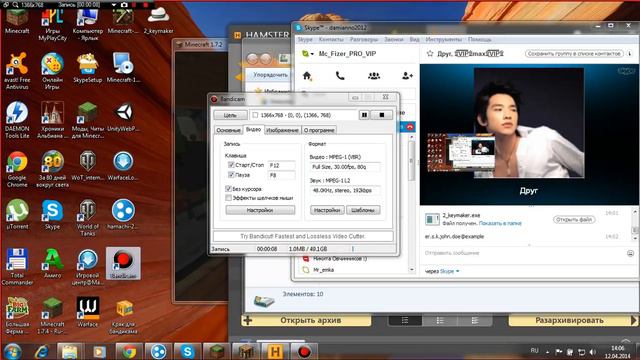Click Skype message input field
This screenshot has height=360, width=640.
click(x=524, y=253)
